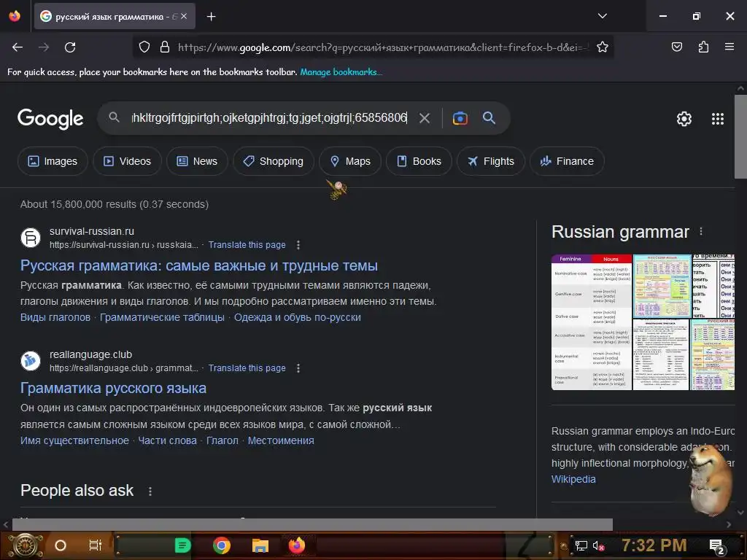Click the vertical scrollbar thumb
747x560 pixels.
click(740, 136)
